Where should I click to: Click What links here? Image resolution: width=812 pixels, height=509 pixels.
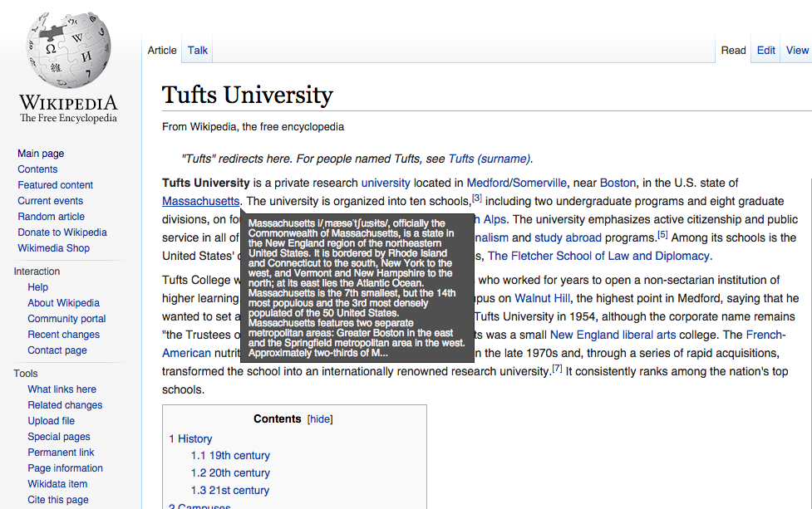62,389
